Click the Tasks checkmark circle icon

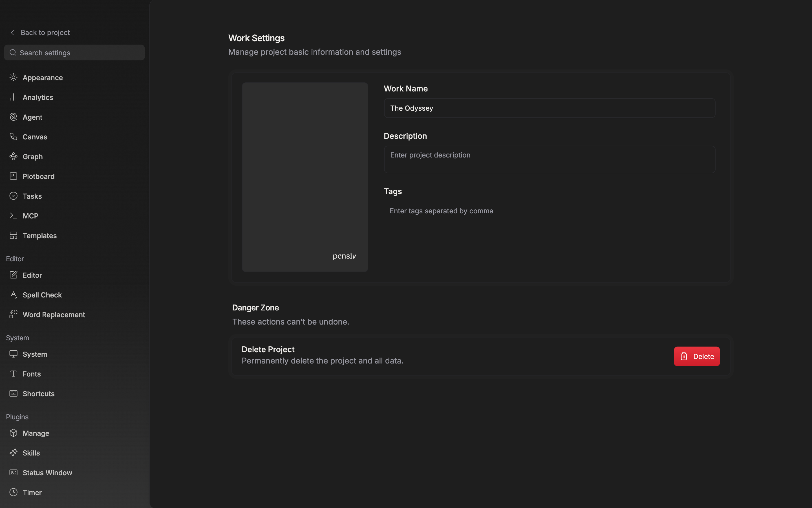(x=14, y=196)
